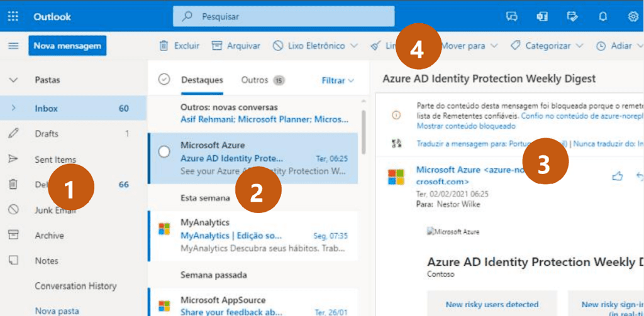Open the Categorizar dropdown arrow
644x316 pixels.
tap(579, 46)
